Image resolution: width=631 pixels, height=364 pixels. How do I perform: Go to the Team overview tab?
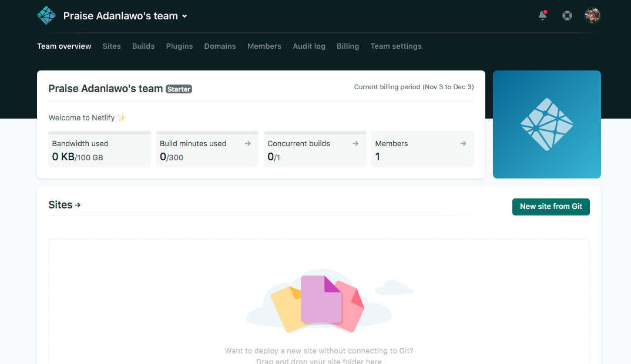tap(65, 46)
